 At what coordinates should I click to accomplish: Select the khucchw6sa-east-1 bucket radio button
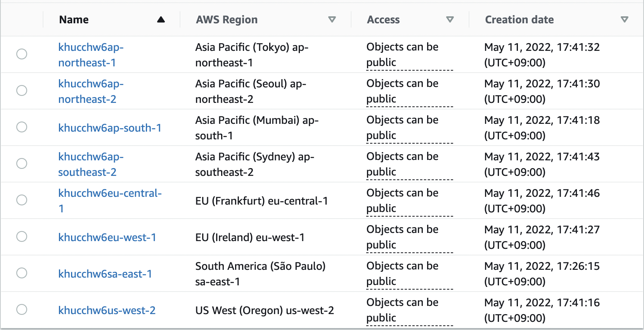point(22,273)
